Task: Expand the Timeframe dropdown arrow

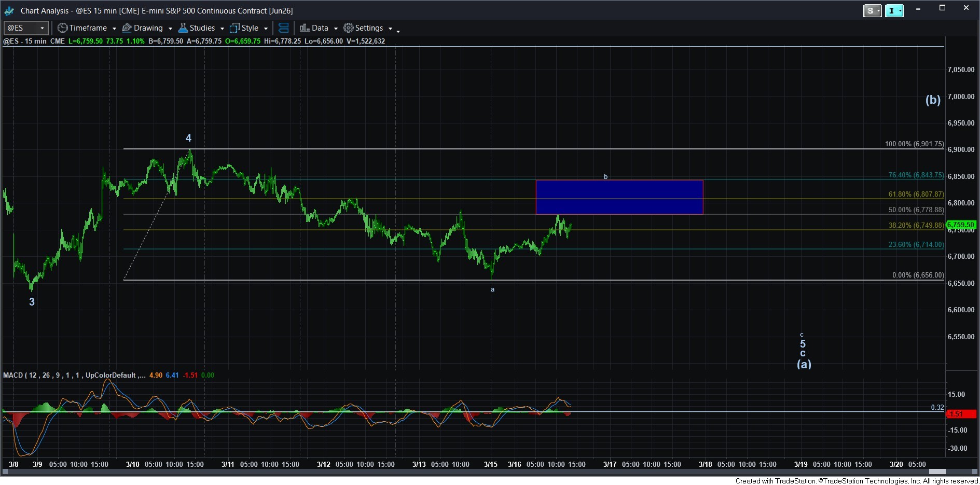Action: [x=114, y=29]
